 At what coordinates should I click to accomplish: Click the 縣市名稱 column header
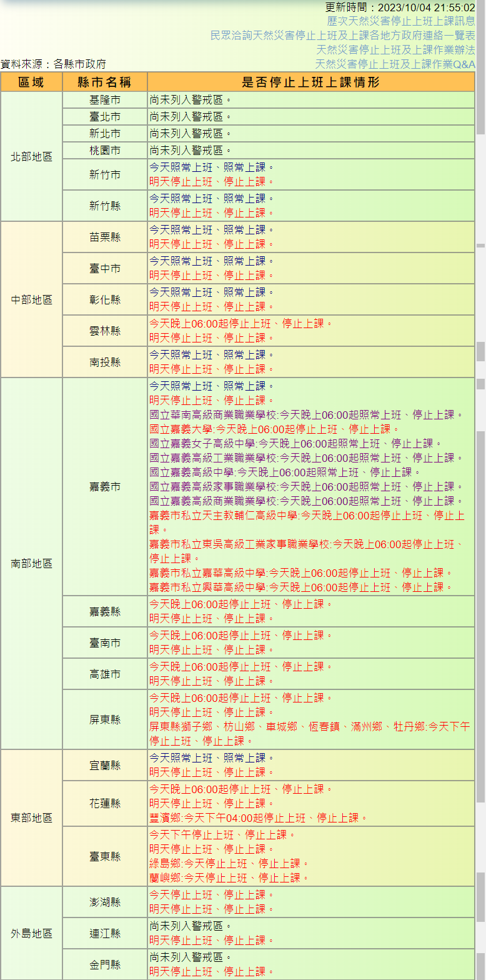[x=105, y=82]
